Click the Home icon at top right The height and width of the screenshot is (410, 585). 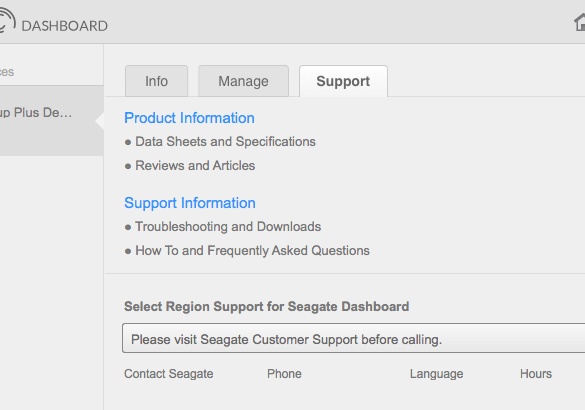tap(579, 22)
